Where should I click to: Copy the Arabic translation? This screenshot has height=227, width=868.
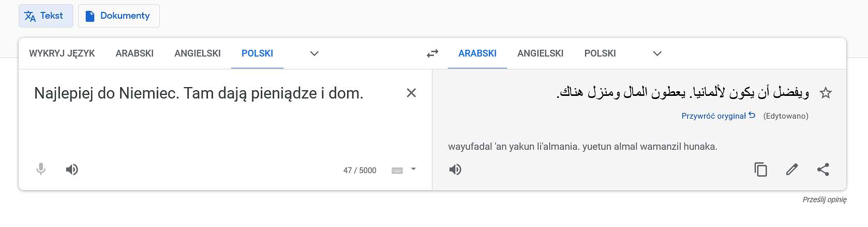point(760,169)
